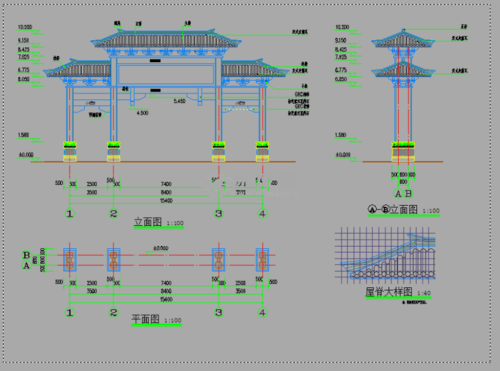
Task: Click the 平面图 1:100 drawing title
Action: (156, 320)
